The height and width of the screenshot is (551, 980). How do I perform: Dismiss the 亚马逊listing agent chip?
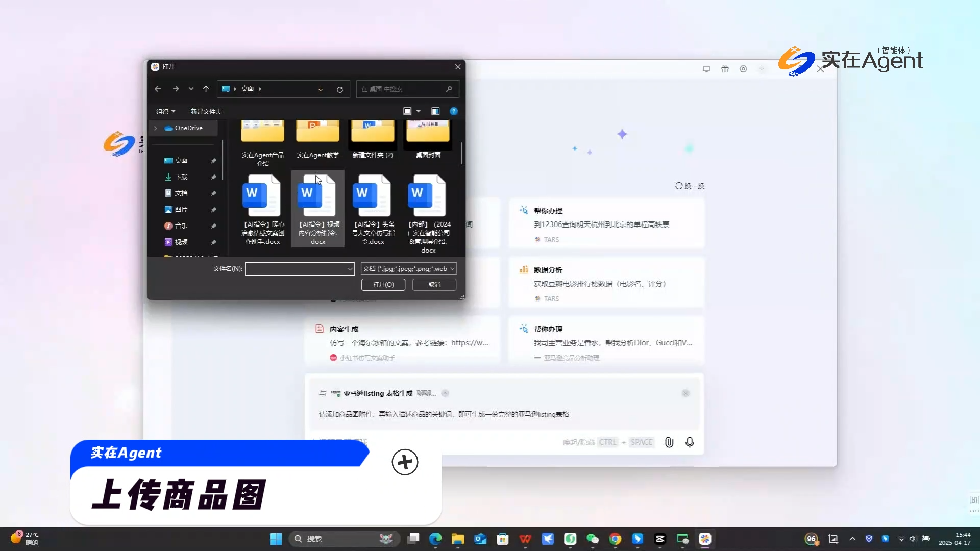(685, 393)
